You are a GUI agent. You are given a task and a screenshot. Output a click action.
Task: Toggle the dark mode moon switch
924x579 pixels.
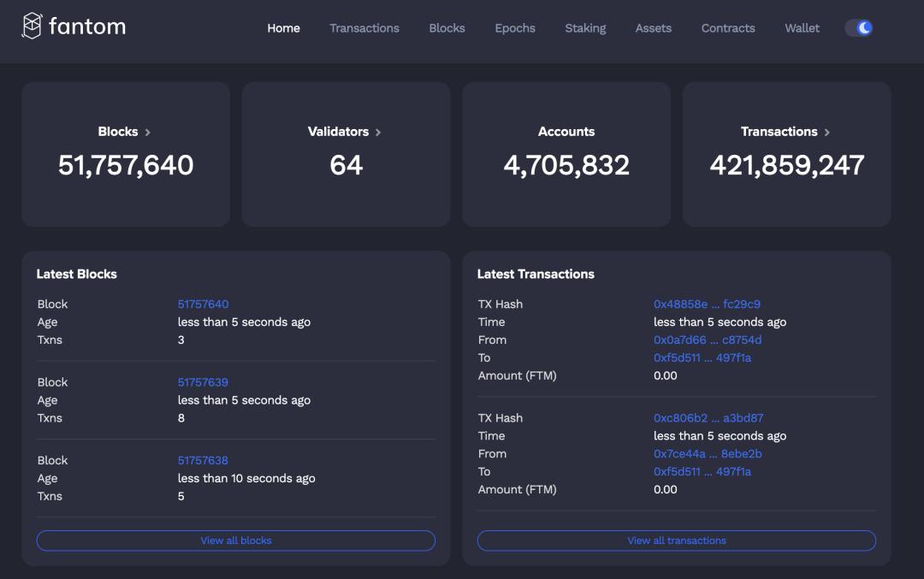[x=859, y=28]
